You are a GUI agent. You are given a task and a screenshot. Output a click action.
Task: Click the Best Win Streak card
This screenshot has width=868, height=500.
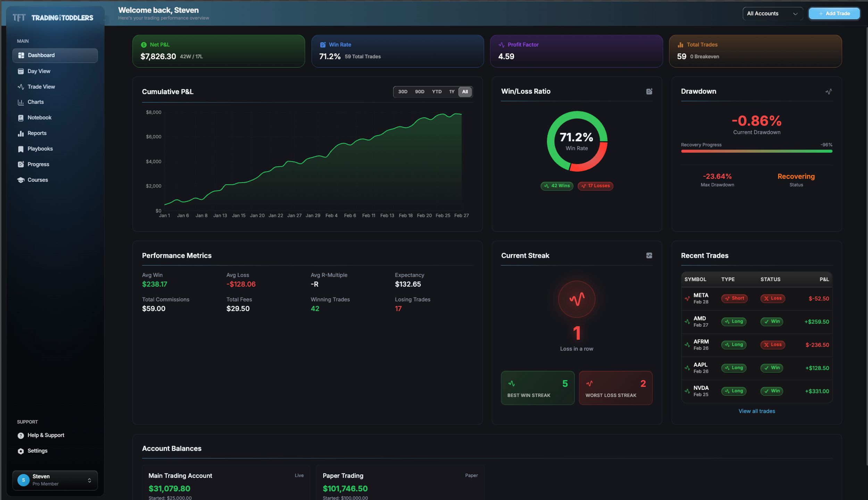(x=537, y=388)
